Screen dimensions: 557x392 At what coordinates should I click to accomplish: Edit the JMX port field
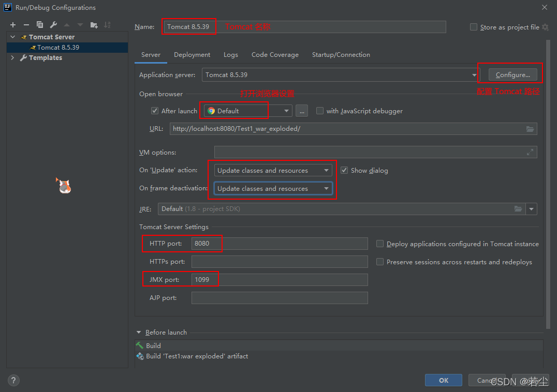[x=280, y=280]
